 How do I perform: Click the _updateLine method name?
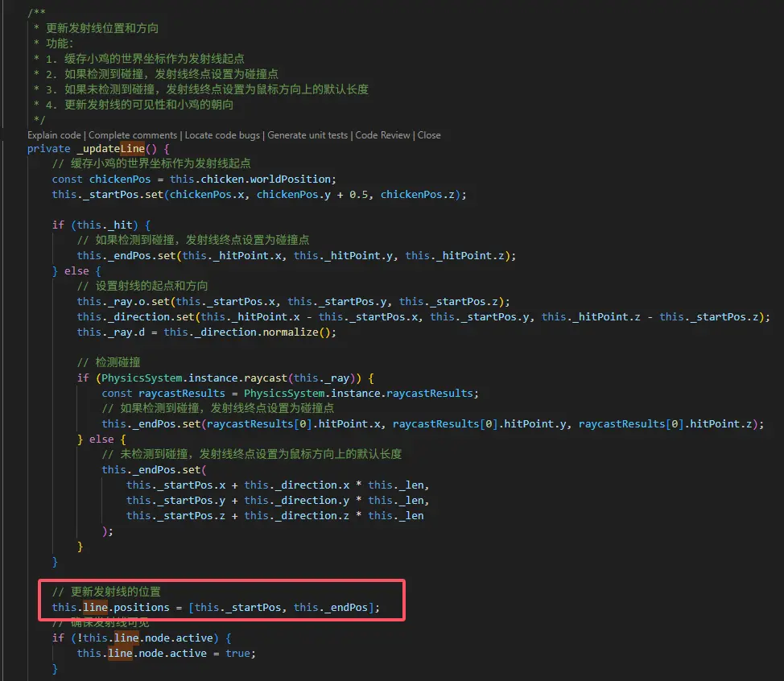point(110,148)
